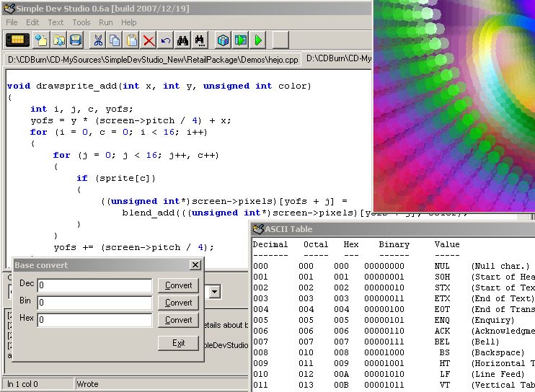Open the Run menu

106,22
